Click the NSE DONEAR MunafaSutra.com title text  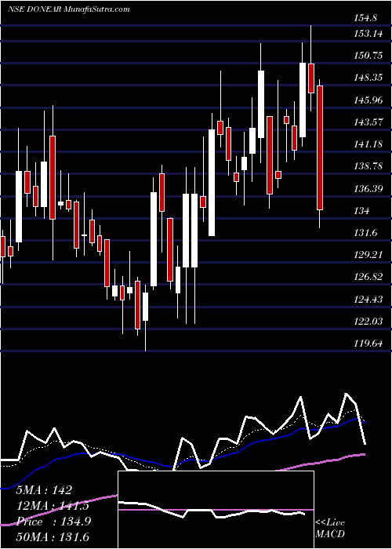click(69, 9)
